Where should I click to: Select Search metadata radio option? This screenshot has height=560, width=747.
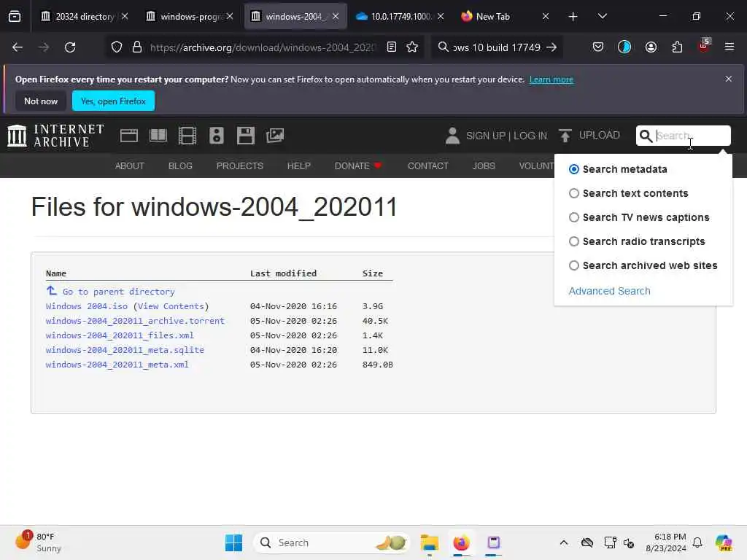click(574, 169)
